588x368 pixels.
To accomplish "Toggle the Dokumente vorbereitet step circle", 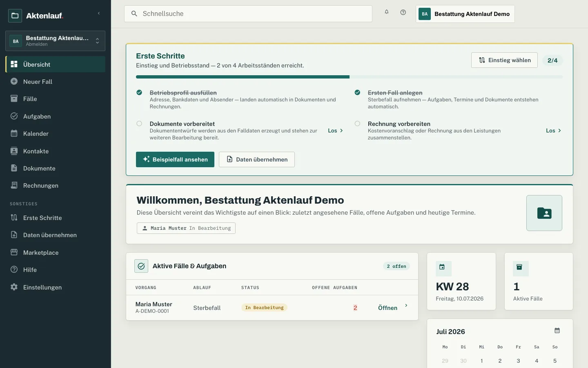I will click(x=139, y=123).
